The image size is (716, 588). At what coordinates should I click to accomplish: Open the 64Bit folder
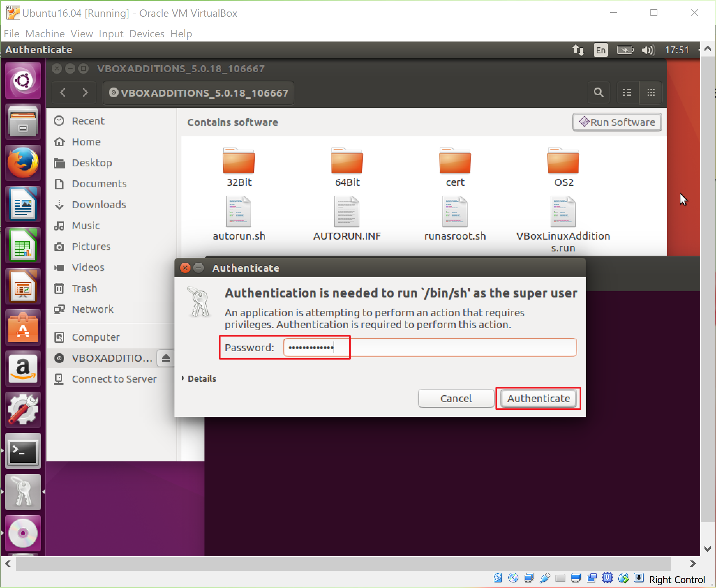[347, 167]
